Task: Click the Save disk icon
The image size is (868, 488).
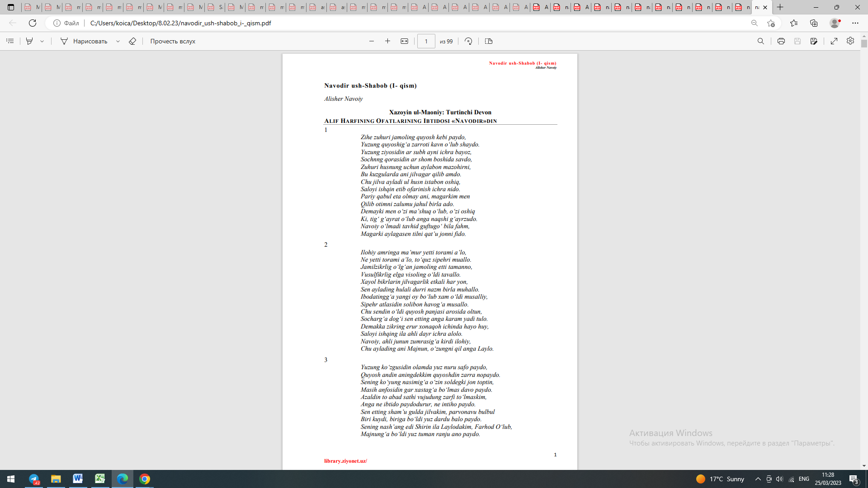Action: [x=797, y=41]
